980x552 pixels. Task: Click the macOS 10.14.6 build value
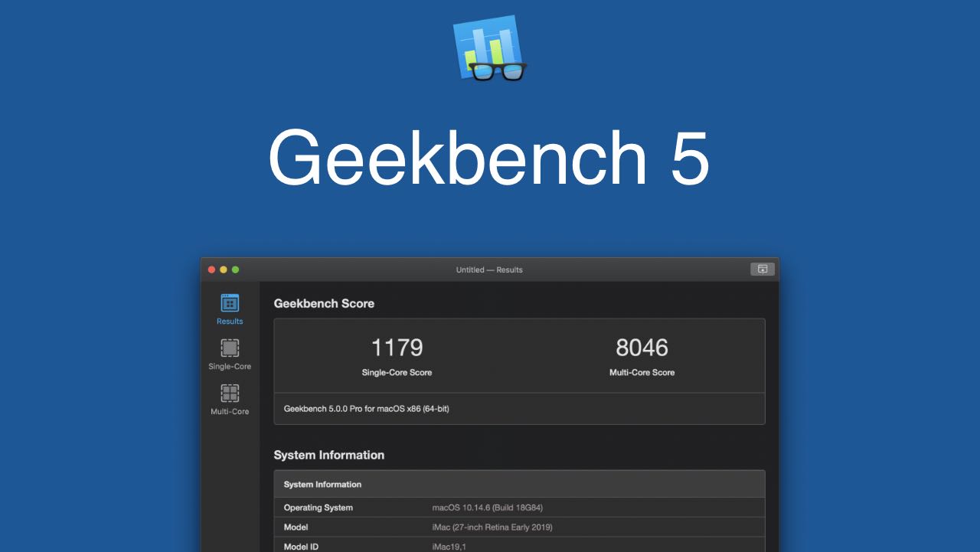coord(488,508)
